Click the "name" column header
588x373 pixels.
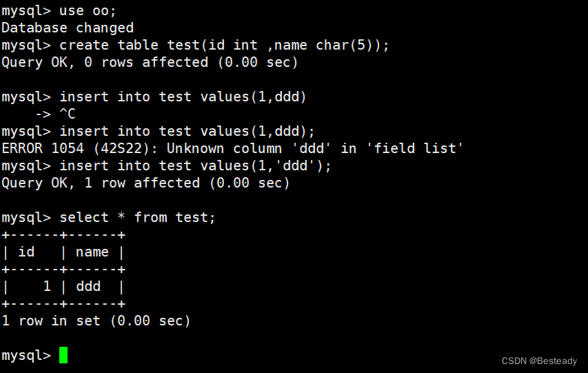(x=92, y=252)
